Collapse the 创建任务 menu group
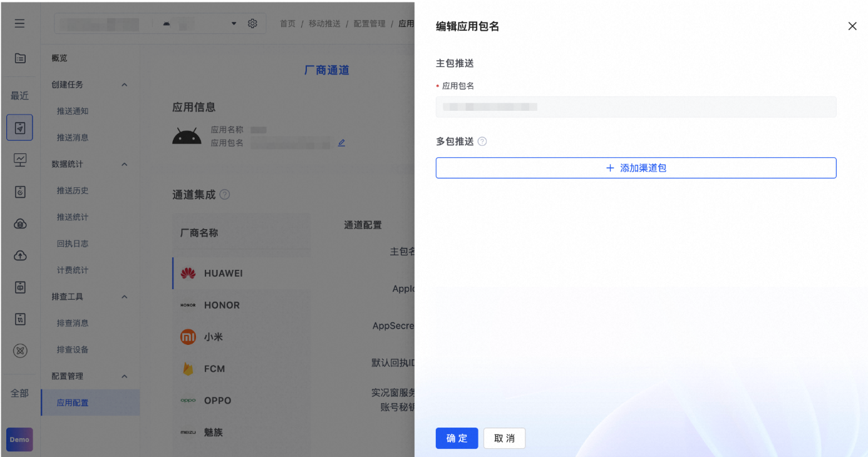Image resolution: width=868 pixels, height=457 pixels. (x=124, y=85)
